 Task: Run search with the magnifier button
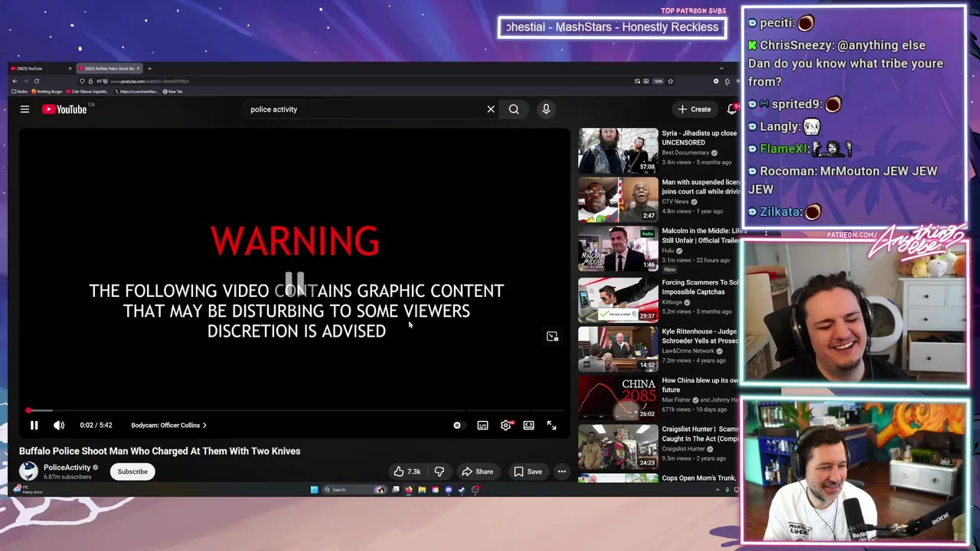[x=514, y=109]
